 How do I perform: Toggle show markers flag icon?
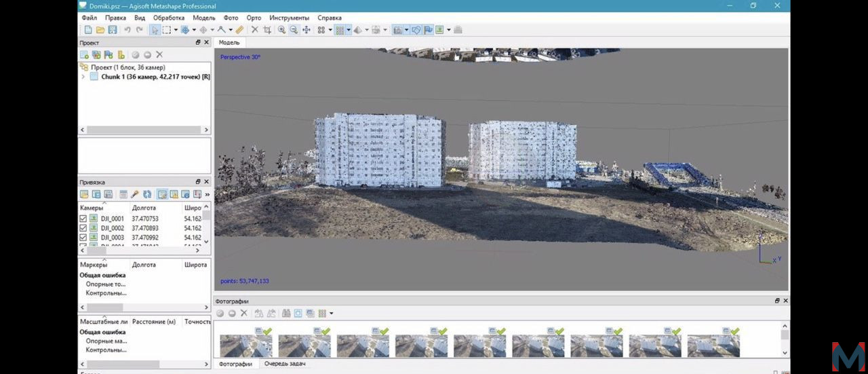[x=427, y=30]
